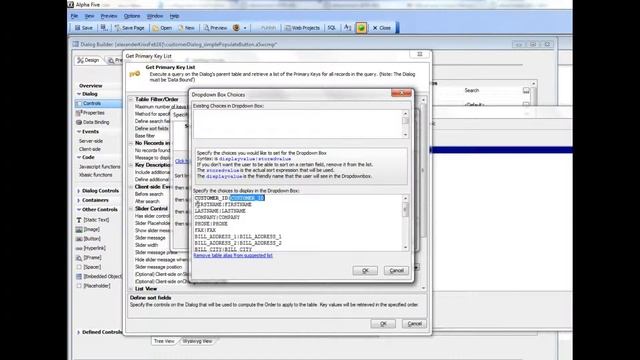
Task: Collapse the Code section
Action: point(79,157)
